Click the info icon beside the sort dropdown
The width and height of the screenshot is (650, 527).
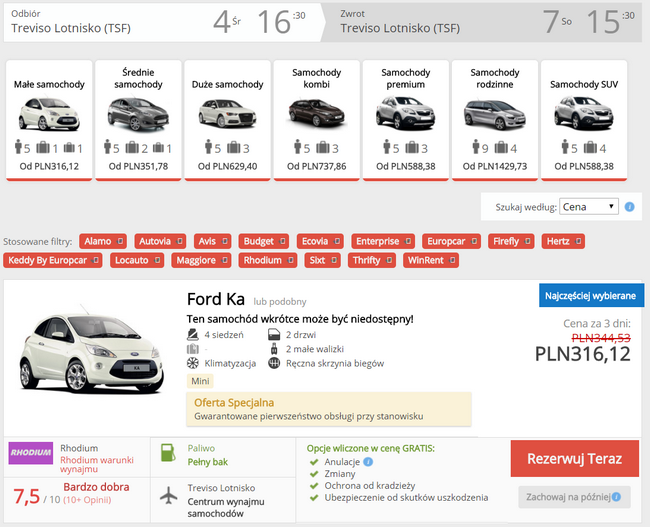(x=630, y=207)
